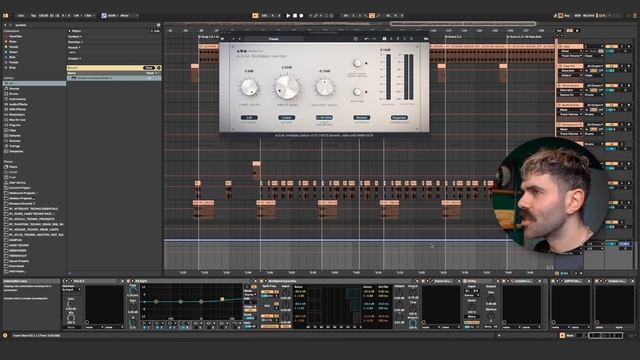Click the Tap tempo button

click(33, 16)
